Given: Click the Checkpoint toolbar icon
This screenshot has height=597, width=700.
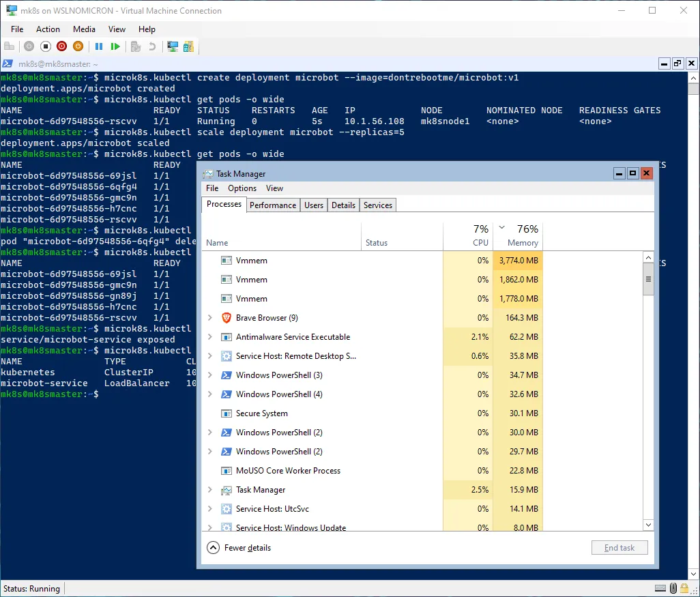Looking at the screenshot, I should pyautogui.click(x=136, y=46).
